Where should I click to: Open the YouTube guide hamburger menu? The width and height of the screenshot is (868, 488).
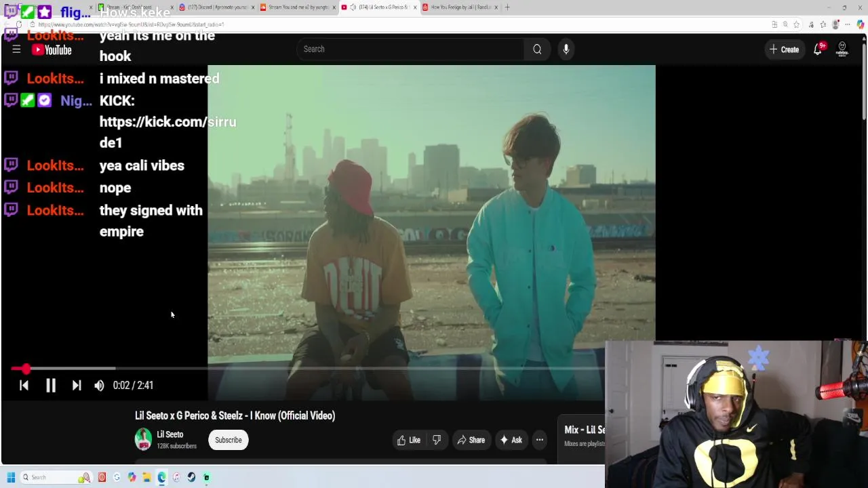[x=16, y=49]
